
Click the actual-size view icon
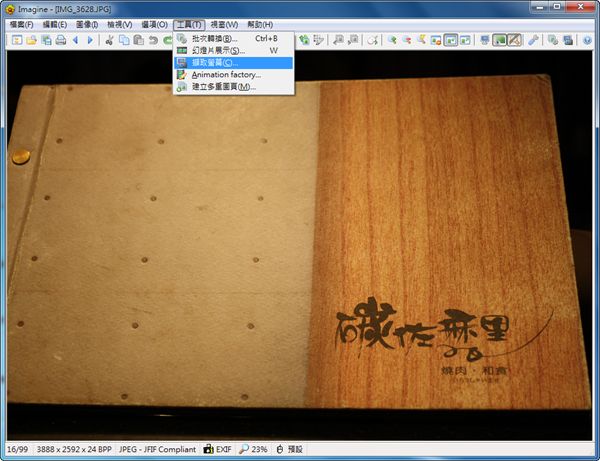(436, 40)
